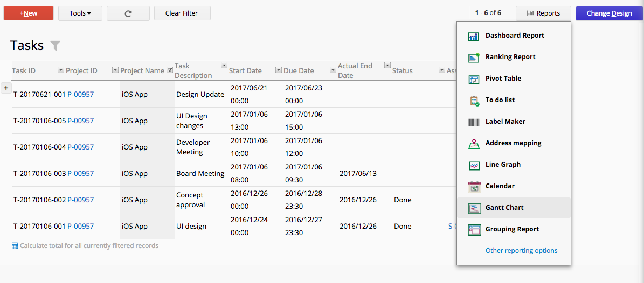Screen dimensions: 644x283
Task: Open the Tools dropdown
Action: click(x=80, y=13)
